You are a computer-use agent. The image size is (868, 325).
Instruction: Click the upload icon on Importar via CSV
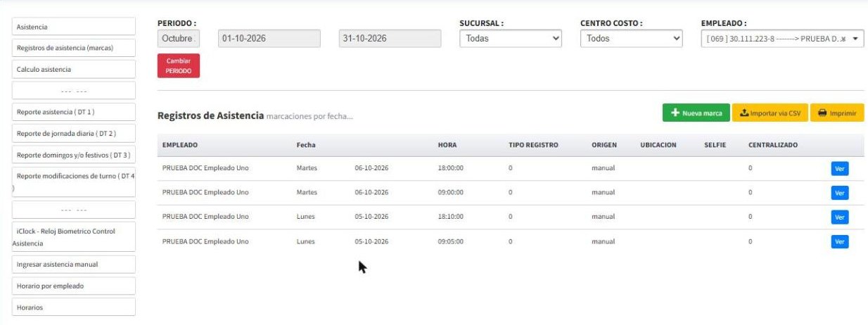pyautogui.click(x=744, y=113)
